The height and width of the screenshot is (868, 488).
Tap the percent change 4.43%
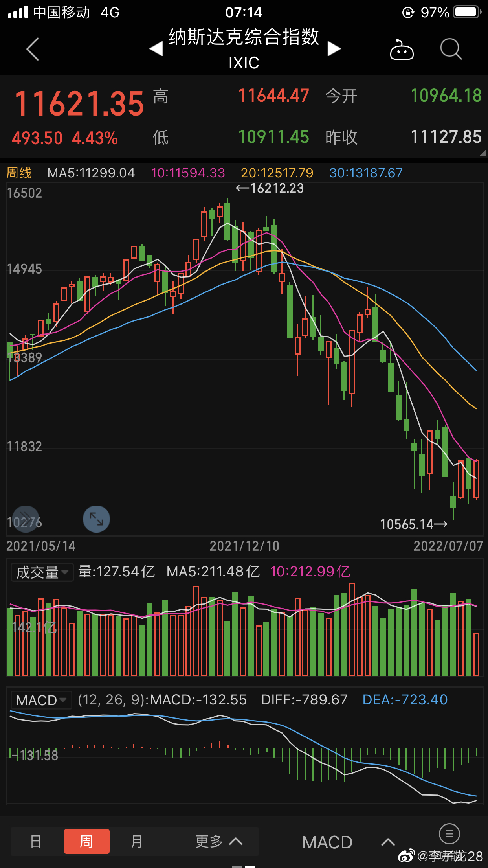point(95,138)
